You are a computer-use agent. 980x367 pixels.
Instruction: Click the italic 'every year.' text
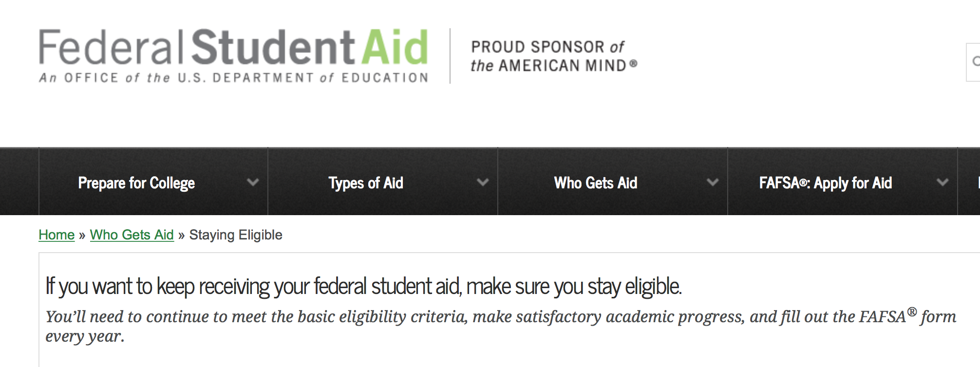85,336
